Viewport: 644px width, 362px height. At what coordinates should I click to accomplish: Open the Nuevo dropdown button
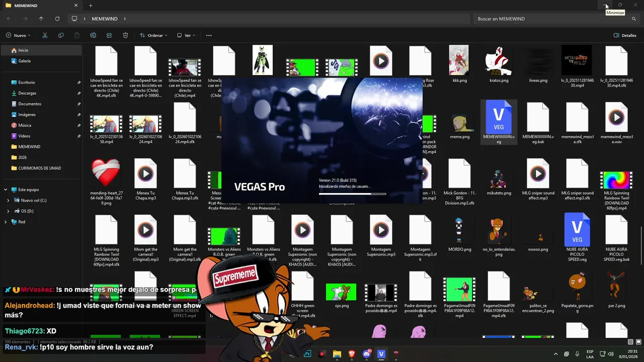[18, 35]
